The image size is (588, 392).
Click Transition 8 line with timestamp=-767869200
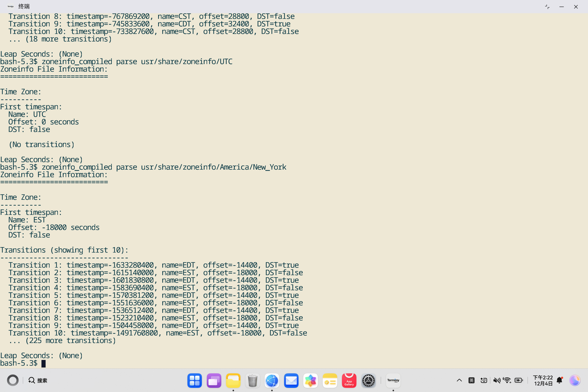152,16
